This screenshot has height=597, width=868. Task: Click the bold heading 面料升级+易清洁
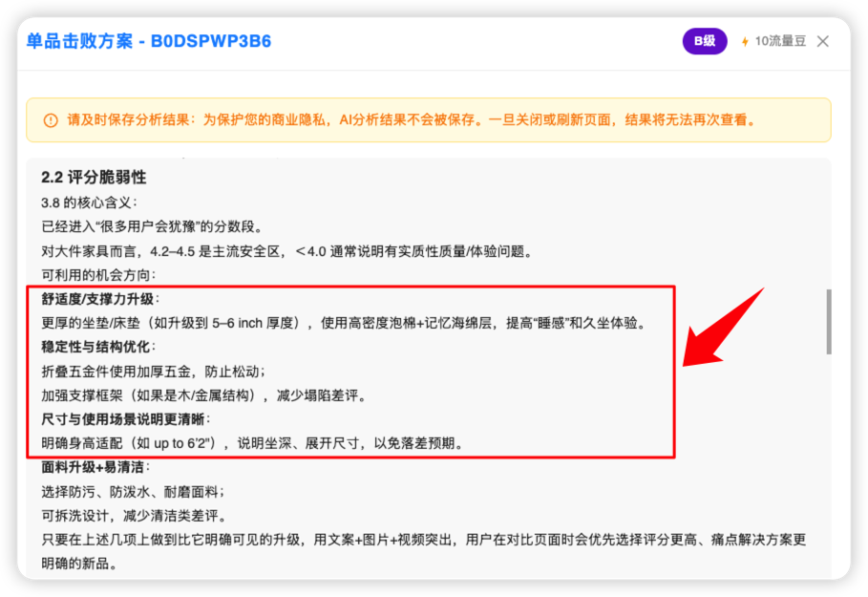[95, 467]
